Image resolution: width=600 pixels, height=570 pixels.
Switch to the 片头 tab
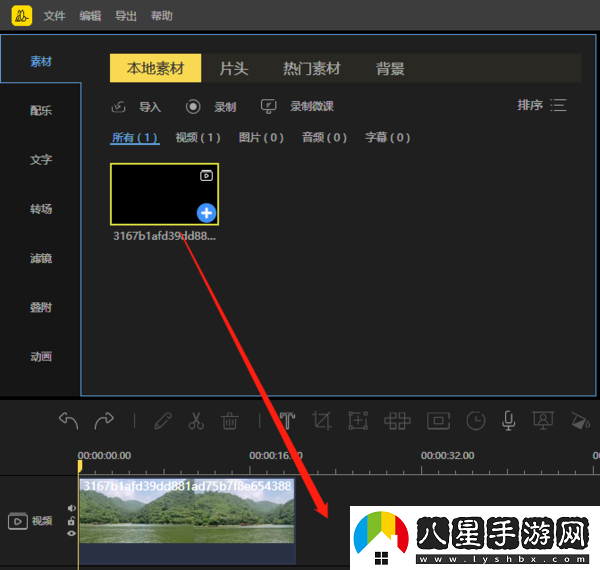click(234, 69)
